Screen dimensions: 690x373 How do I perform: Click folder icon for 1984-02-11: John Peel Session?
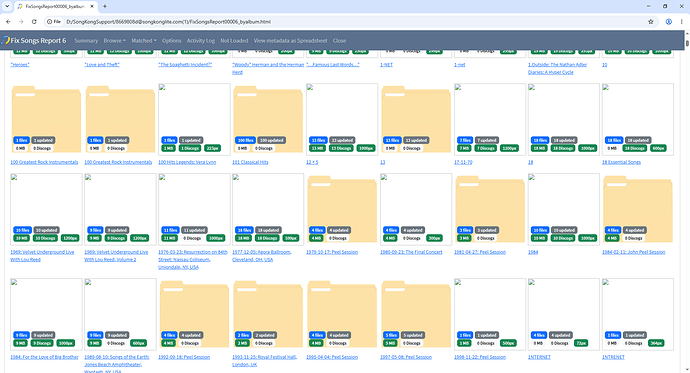click(638, 209)
